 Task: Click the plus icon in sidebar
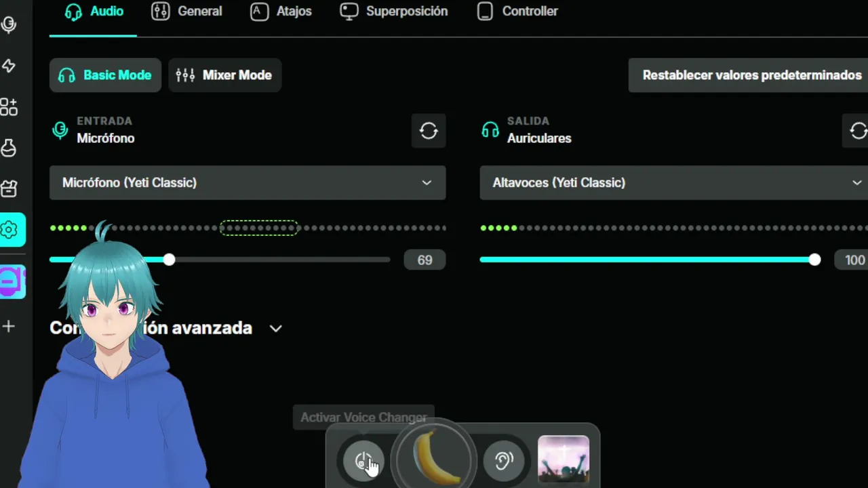click(x=9, y=327)
